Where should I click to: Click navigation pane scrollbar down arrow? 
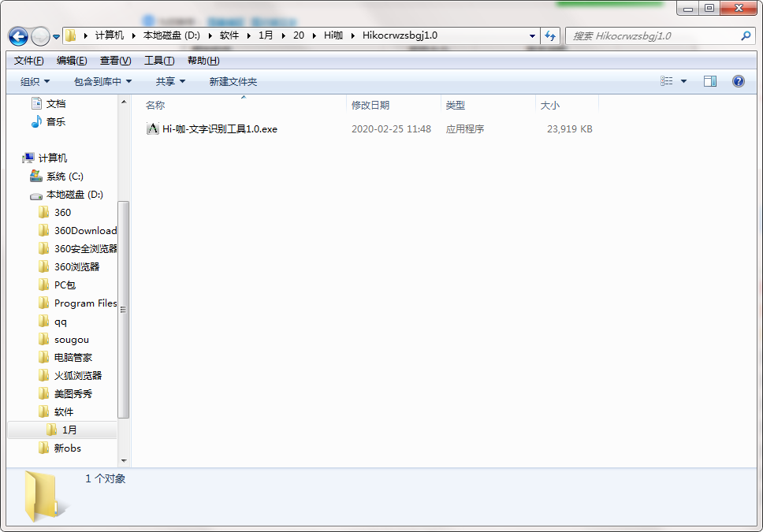[124, 460]
